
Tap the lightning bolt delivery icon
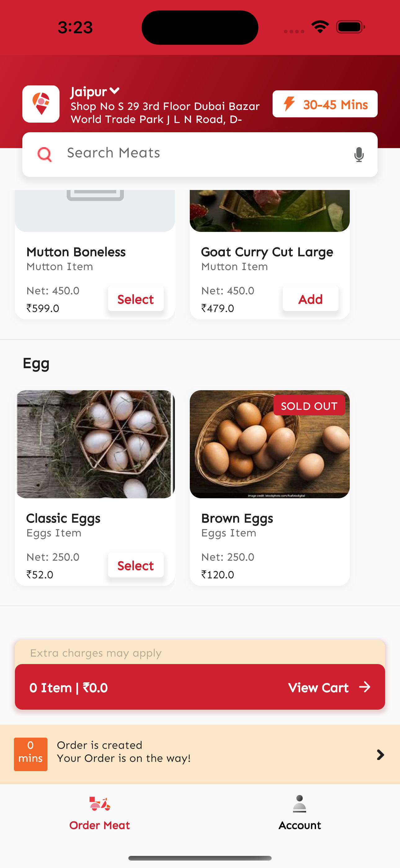[289, 104]
